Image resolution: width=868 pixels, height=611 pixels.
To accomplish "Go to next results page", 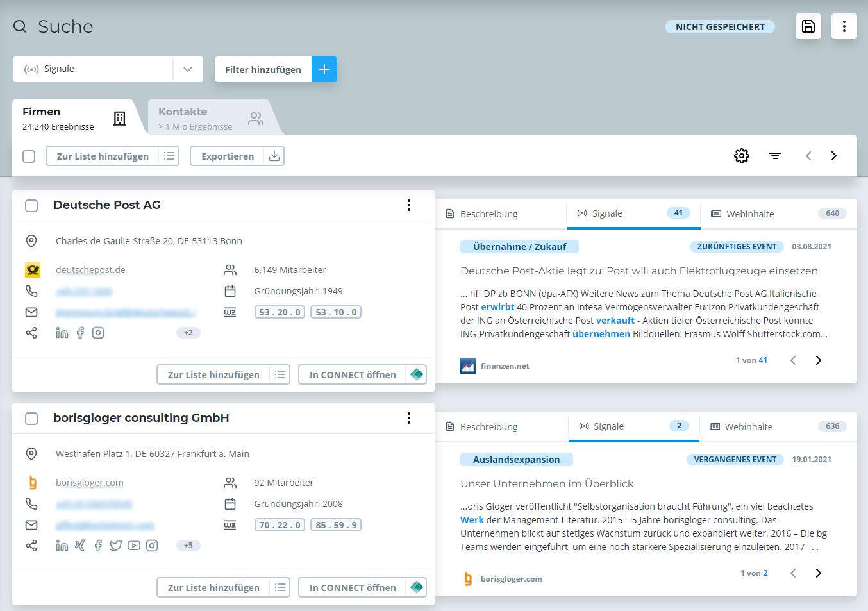I will pyautogui.click(x=834, y=156).
